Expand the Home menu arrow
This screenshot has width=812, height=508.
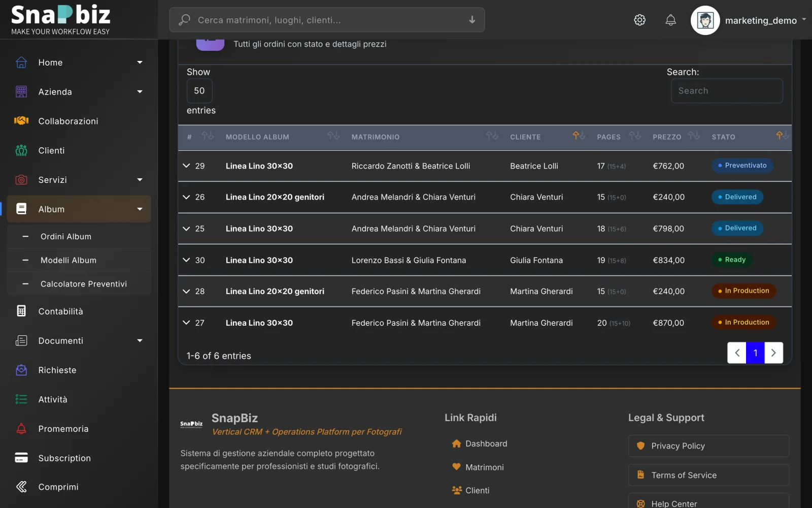click(x=140, y=62)
